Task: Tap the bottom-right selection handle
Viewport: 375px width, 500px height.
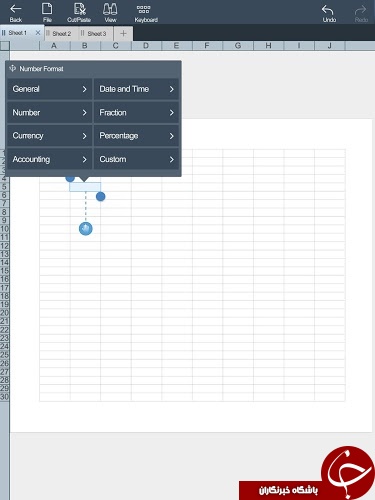Action: pyautogui.click(x=101, y=197)
